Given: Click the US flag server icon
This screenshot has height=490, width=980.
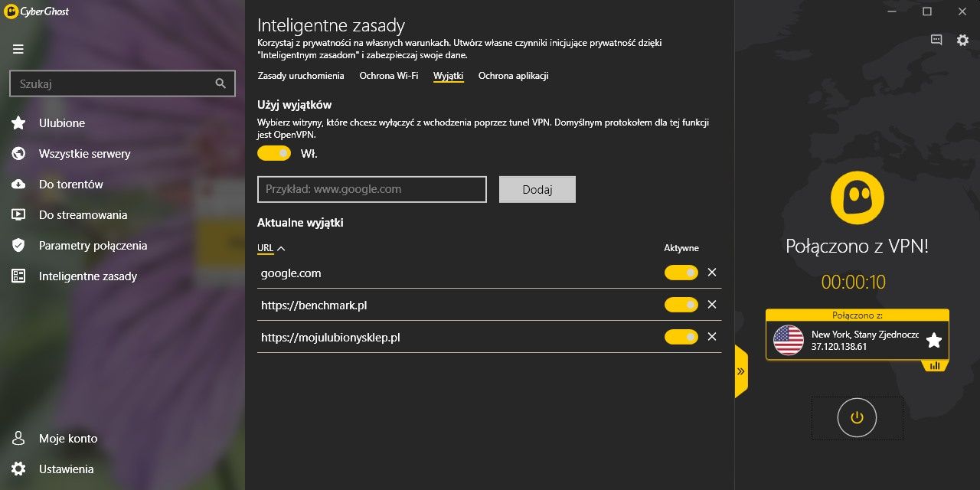Looking at the screenshot, I should (x=789, y=340).
